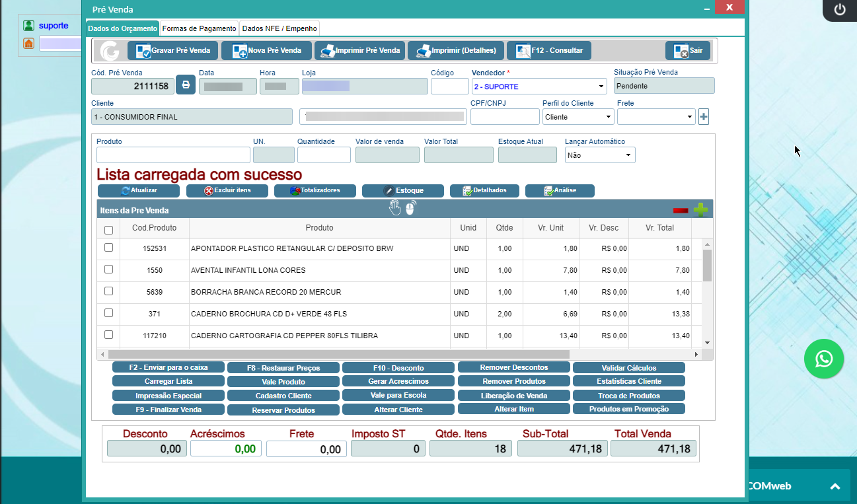Open Detalhados view

click(x=484, y=191)
